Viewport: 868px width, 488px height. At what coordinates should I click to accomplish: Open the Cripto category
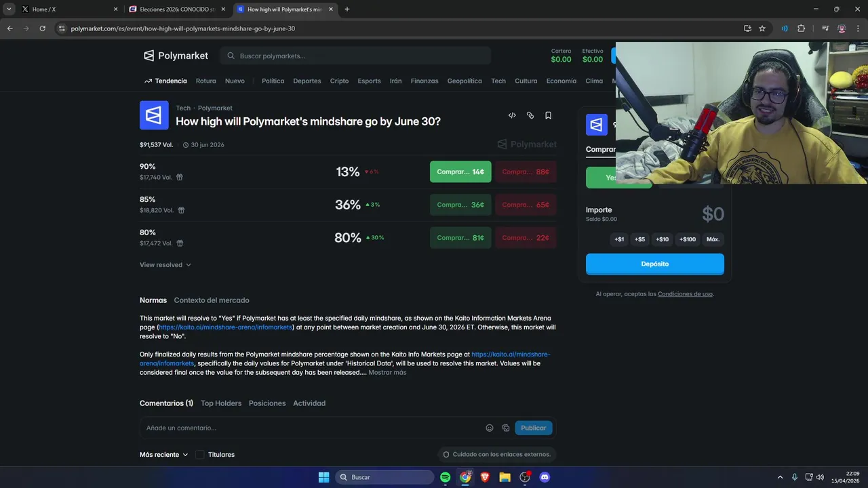(340, 81)
